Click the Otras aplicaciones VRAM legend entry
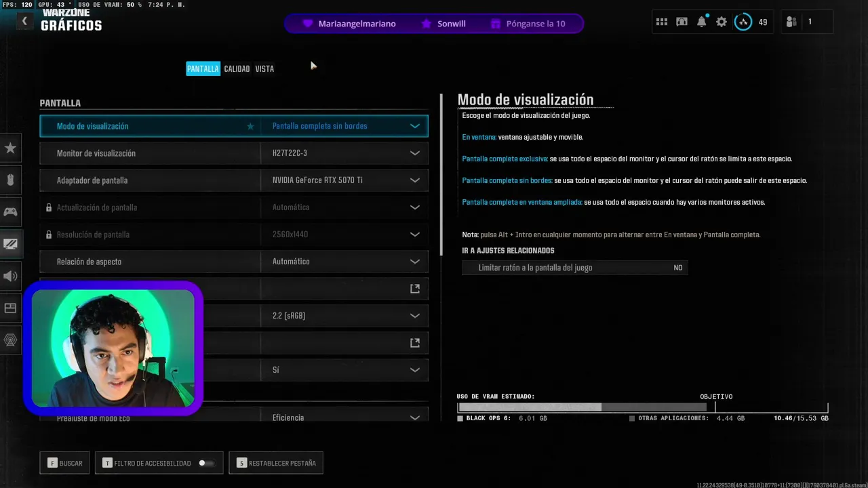868x488 pixels. point(687,419)
